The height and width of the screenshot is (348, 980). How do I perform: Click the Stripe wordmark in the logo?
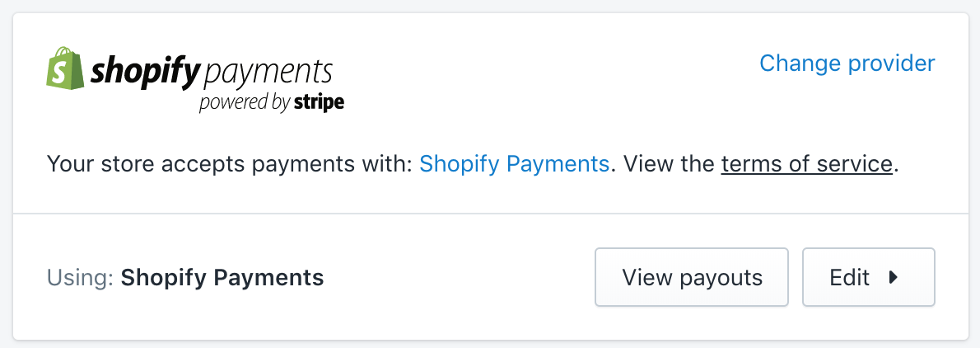tap(319, 104)
